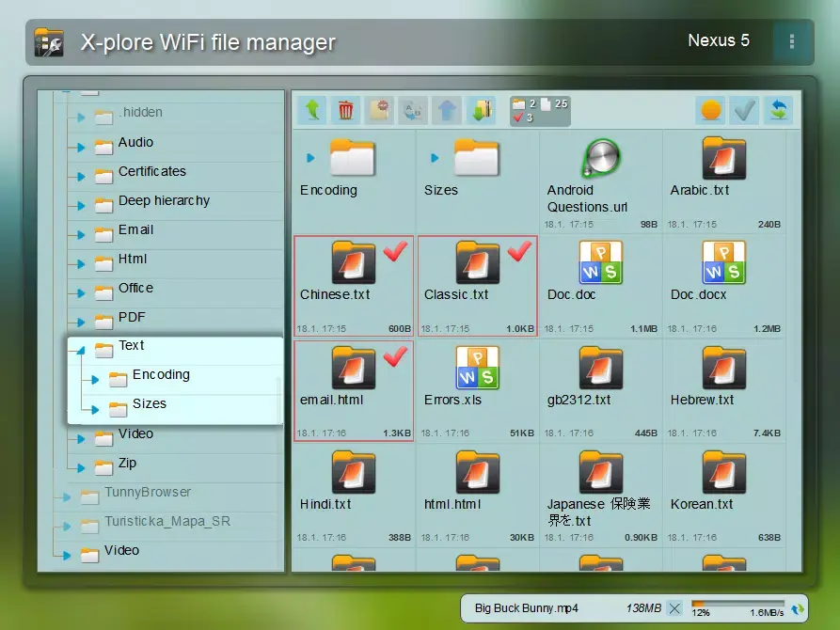Toggle selection mode with checkmark icon
Viewport: 840px width, 630px height.
pos(744,110)
